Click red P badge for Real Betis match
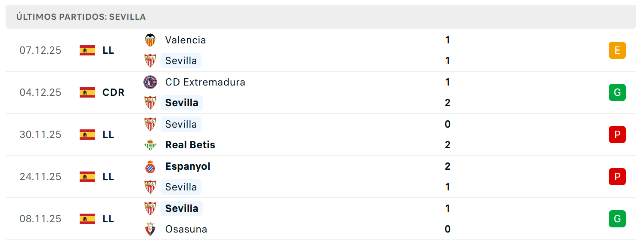 617,135
